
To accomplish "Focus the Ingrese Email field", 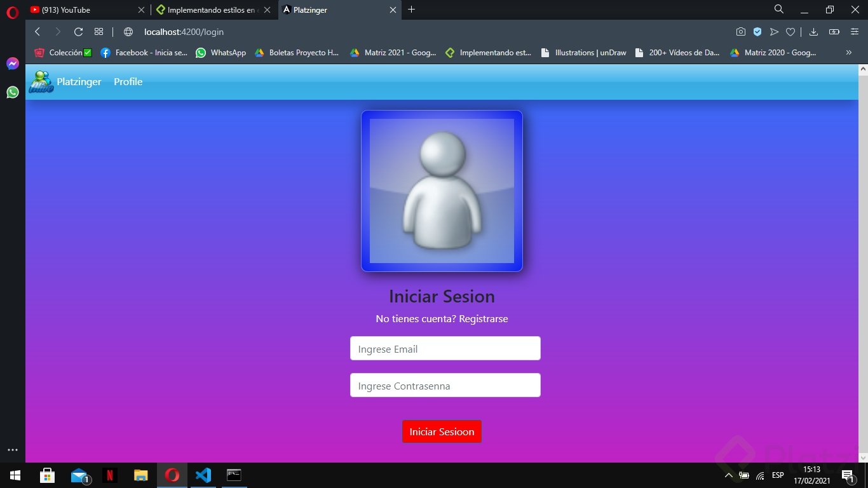I will pyautogui.click(x=445, y=349).
